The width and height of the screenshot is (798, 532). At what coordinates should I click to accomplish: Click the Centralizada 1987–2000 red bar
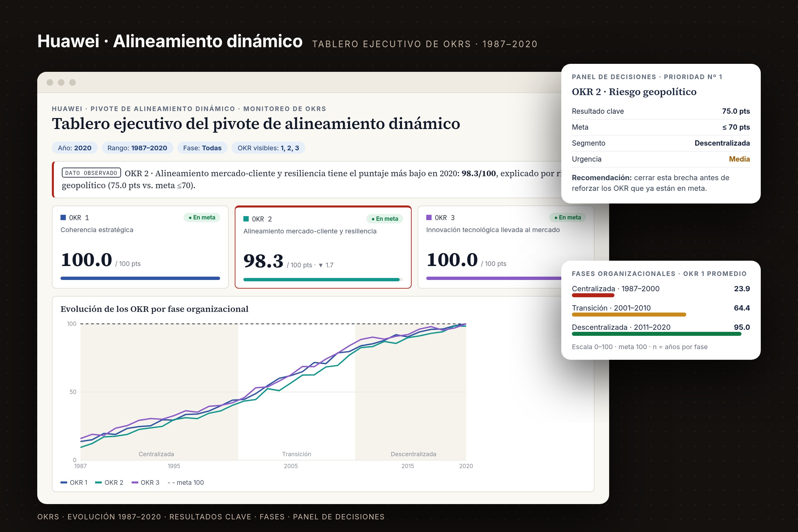(593, 295)
